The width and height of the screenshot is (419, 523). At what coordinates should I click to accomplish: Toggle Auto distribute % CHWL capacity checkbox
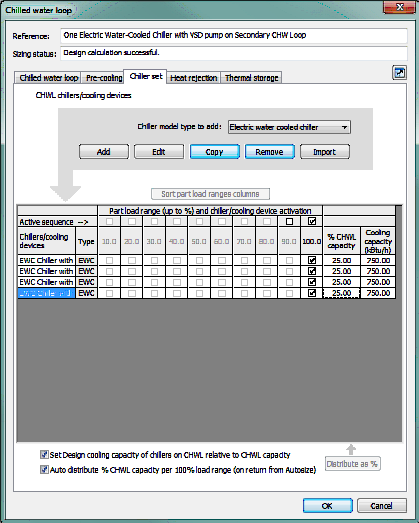44,470
